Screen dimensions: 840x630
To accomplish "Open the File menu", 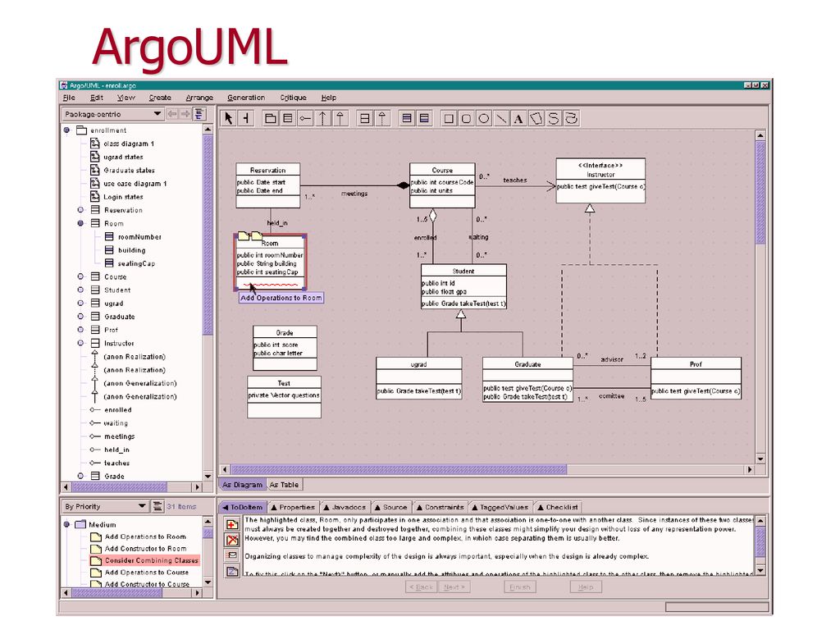I will click(69, 98).
